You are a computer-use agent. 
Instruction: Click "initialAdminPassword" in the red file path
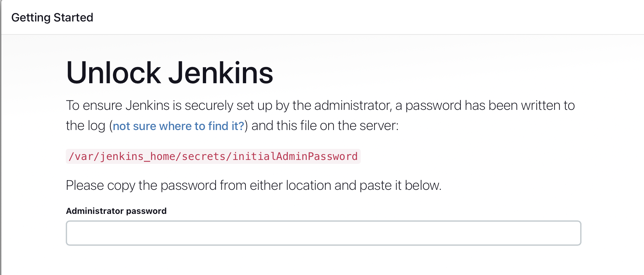tap(295, 157)
